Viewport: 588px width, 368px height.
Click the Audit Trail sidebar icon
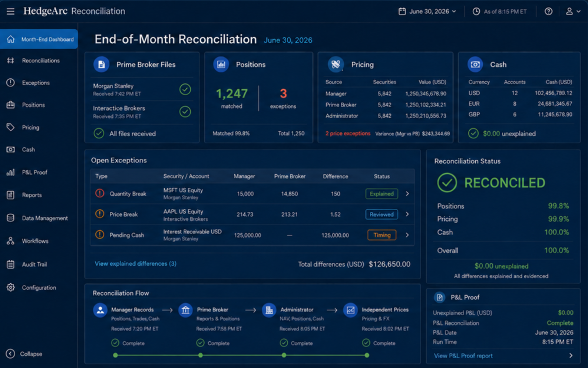coord(10,264)
